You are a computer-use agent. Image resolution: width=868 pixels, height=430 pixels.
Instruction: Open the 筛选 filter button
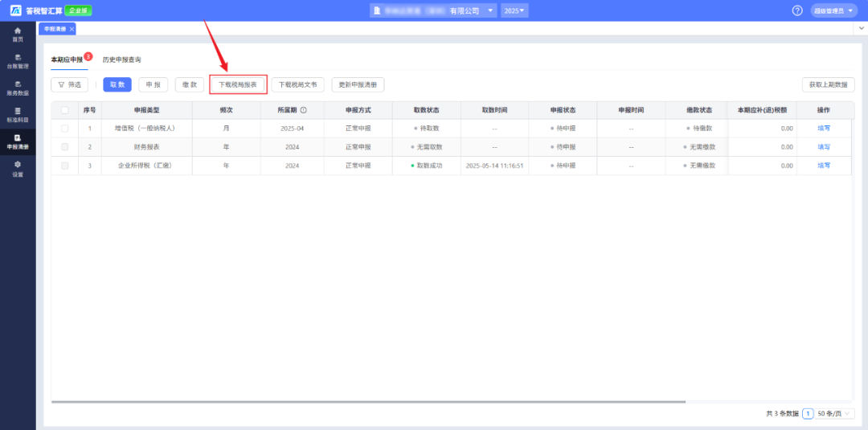tap(69, 84)
